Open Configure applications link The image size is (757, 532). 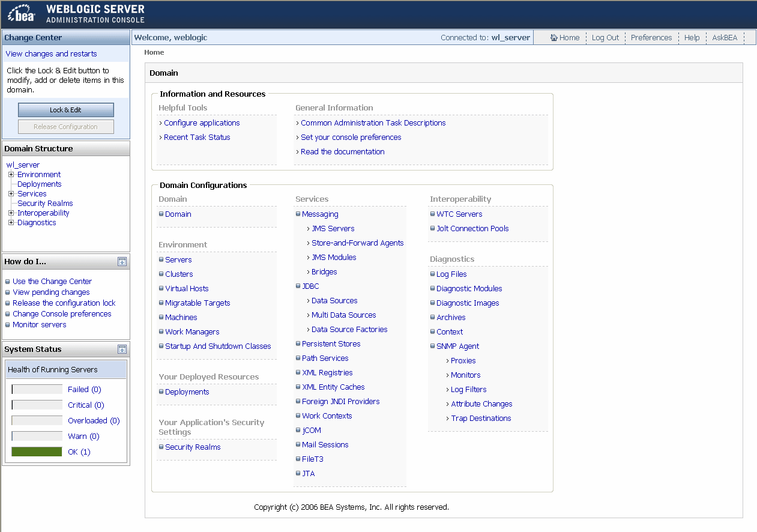click(202, 123)
